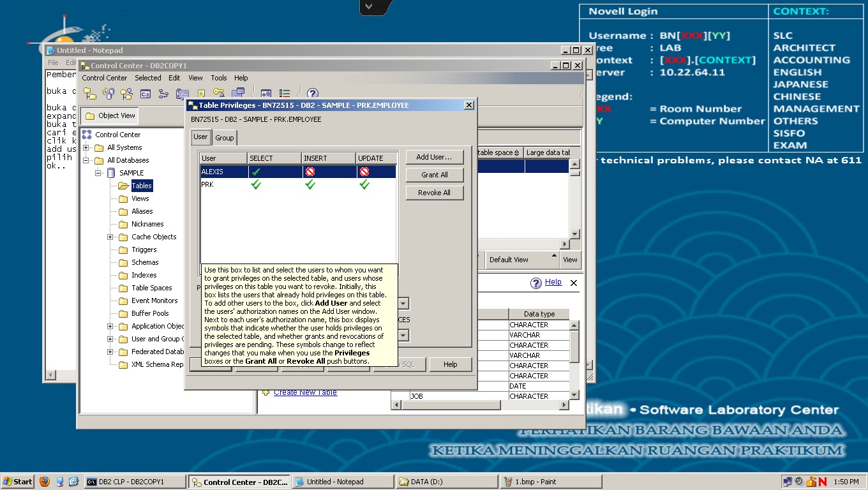
Task: Click the Object View folder icon
Action: (x=90, y=115)
